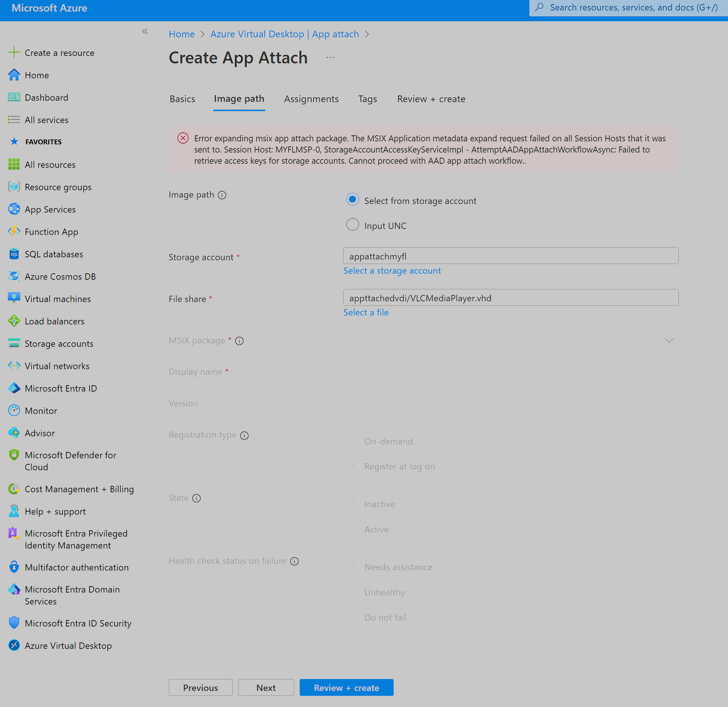Click the blue Review + create button
The height and width of the screenshot is (707, 728).
[x=346, y=688]
